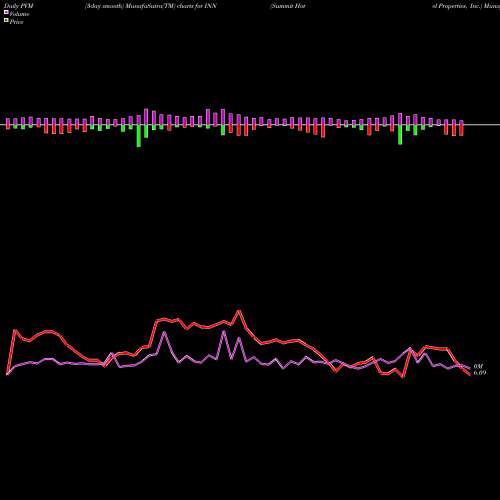Image resolution: width=500 pixels, height=500 pixels.
Task: Click the 'Volume' legend label
Action: 19,14
